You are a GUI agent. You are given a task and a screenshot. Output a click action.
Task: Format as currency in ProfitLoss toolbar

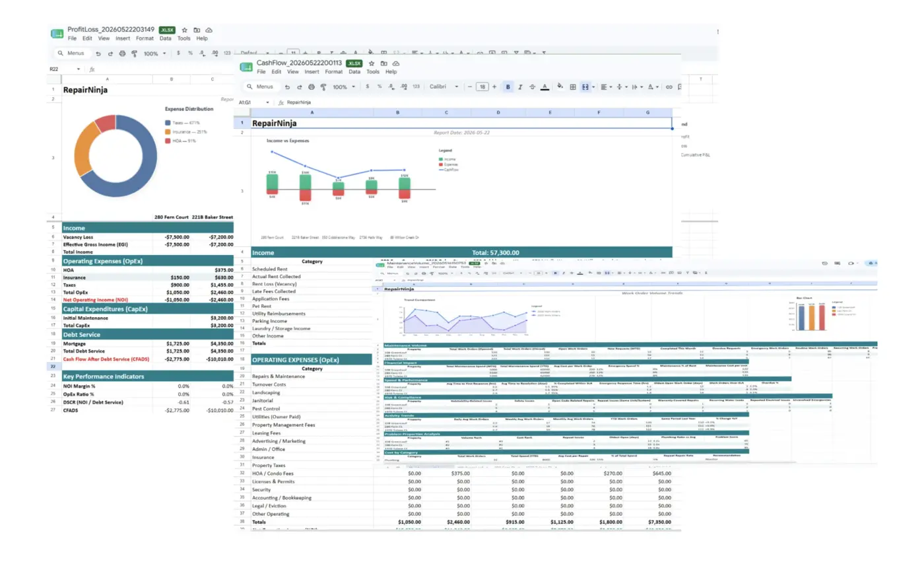pyautogui.click(x=178, y=54)
